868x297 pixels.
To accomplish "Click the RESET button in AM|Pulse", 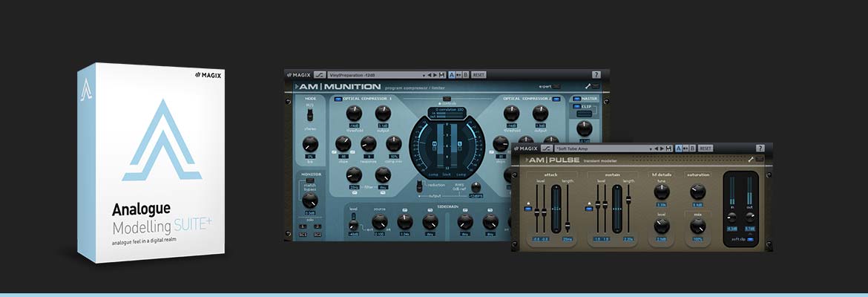I will 706,148.
